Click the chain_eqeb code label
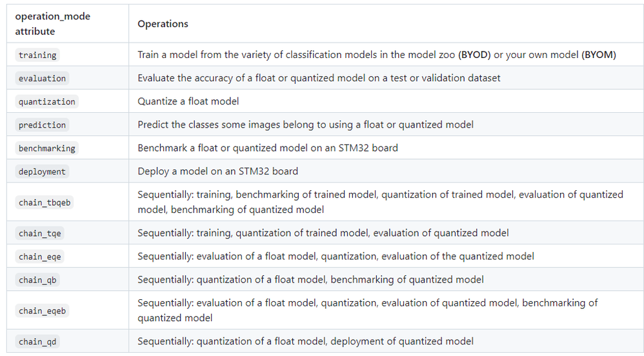644x356 pixels. click(x=43, y=310)
